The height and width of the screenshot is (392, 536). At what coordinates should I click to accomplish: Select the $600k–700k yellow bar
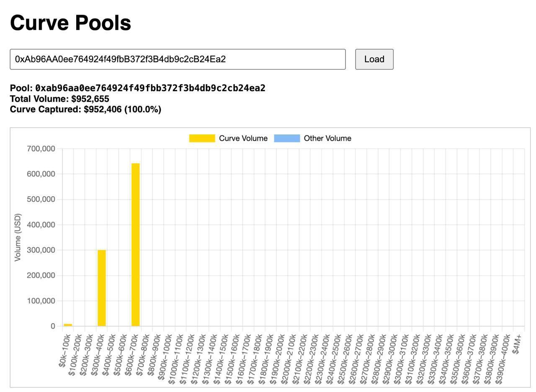(x=135, y=245)
